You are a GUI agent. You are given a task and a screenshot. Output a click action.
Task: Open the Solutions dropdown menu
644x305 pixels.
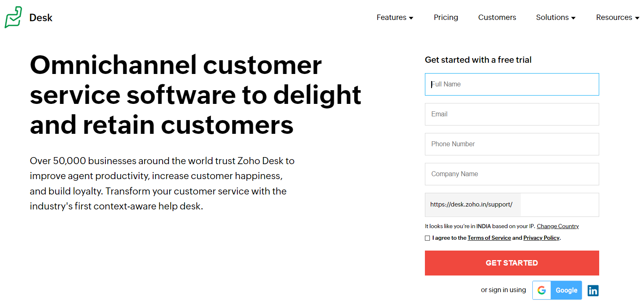(556, 17)
